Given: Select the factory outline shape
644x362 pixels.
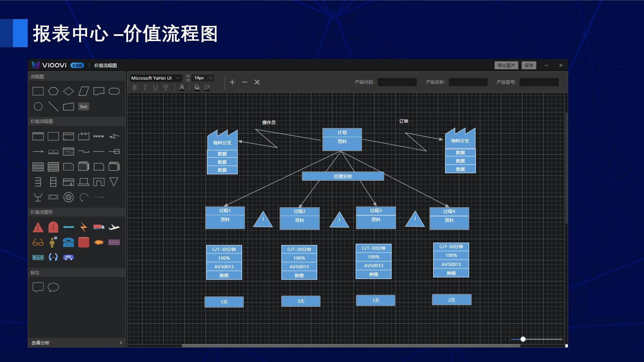Looking at the screenshot, I should 83,136.
